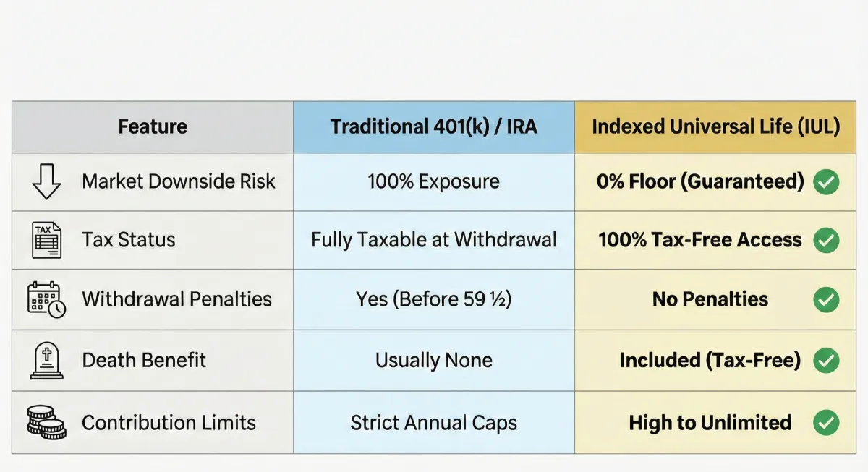Click green checkmark beside 100% Tax-Free Access
This screenshot has height=472, width=868.
pyautogui.click(x=826, y=240)
